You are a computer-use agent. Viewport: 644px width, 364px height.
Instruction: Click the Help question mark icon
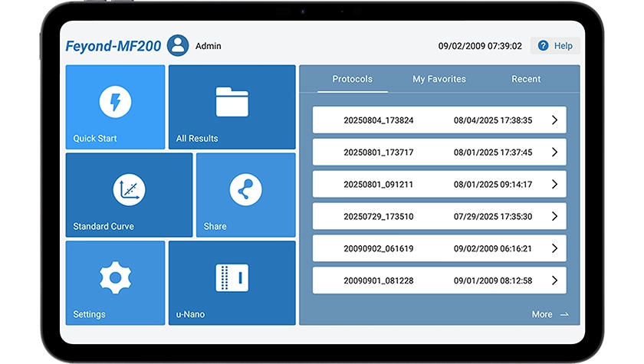543,45
